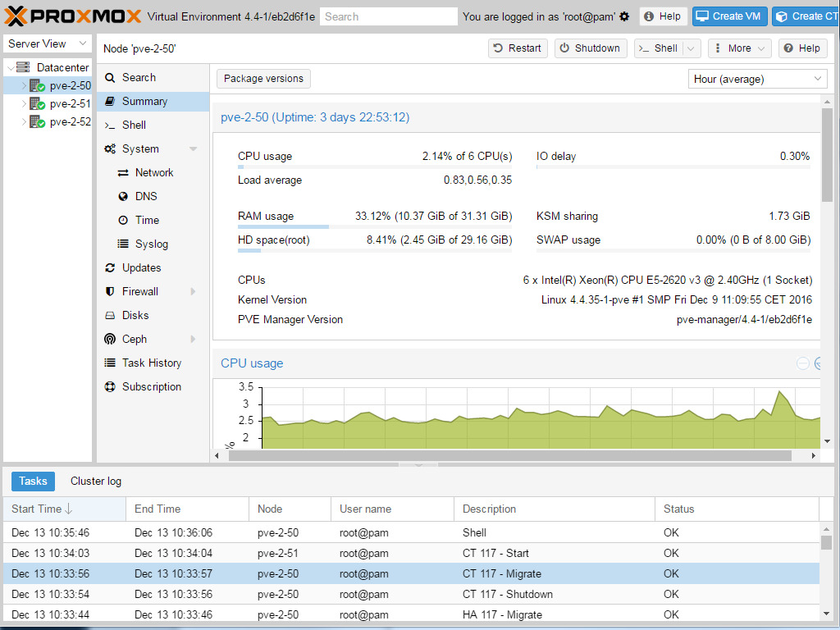This screenshot has height=630, width=840.
Task: Click the Package versions button
Action: coord(262,78)
